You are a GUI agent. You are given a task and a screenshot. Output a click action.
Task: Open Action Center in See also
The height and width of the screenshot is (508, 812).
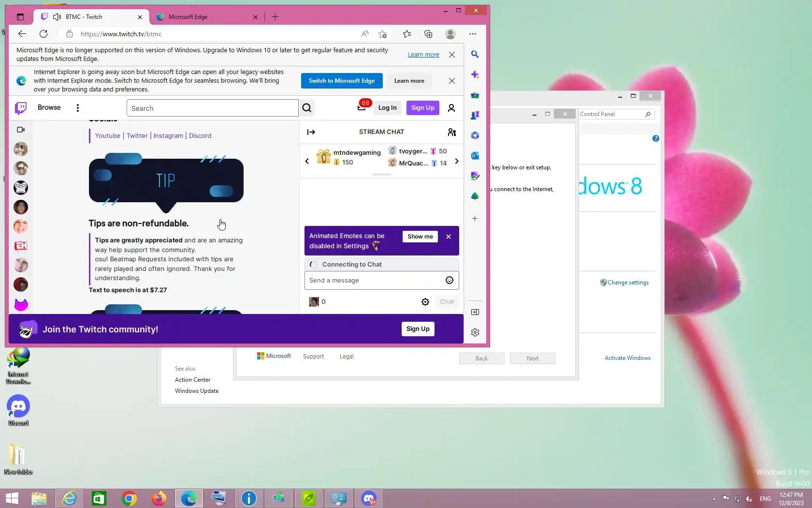pyautogui.click(x=192, y=380)
